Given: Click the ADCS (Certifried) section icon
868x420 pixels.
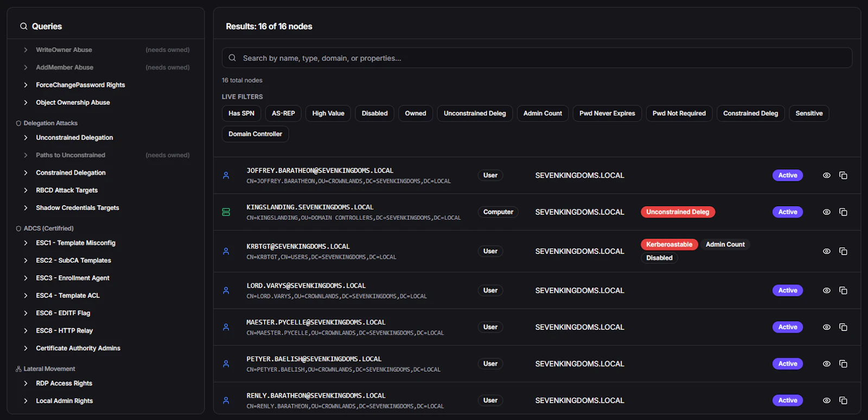Looking at the screenshot, I should point(18,229).
